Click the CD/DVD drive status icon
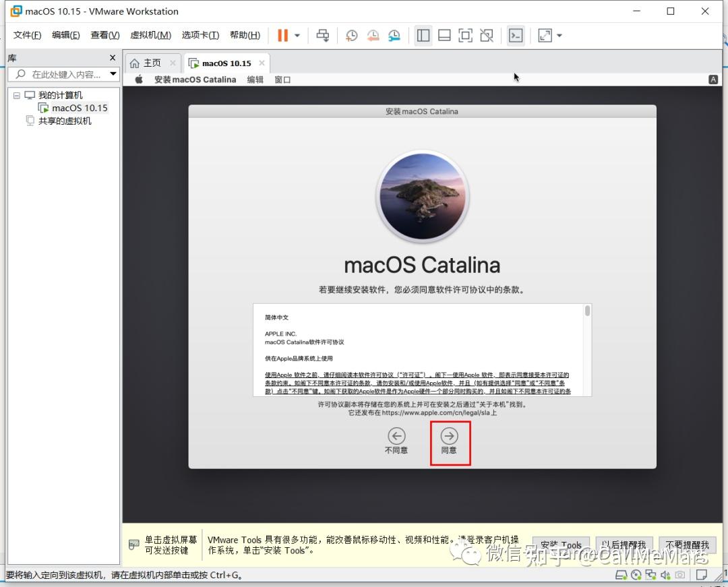The width and height of the screenshot is (728, 587). 636,576
